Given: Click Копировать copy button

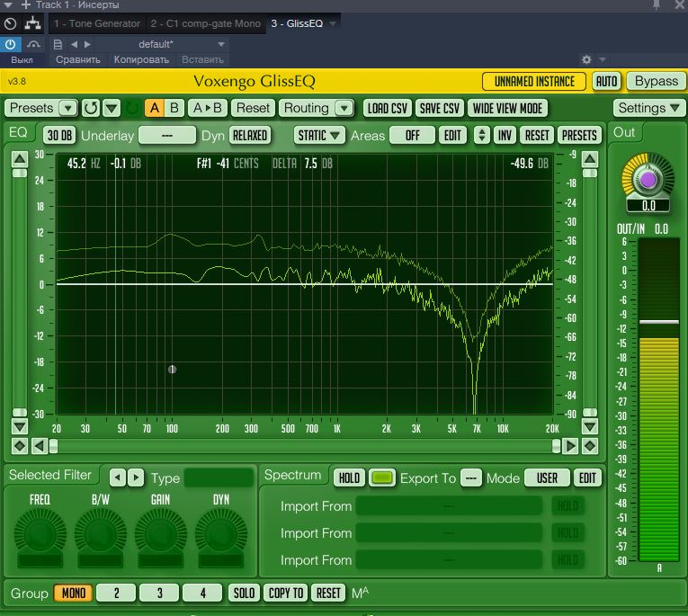Looking at the screenshot, I should click(x=141, y=59).
